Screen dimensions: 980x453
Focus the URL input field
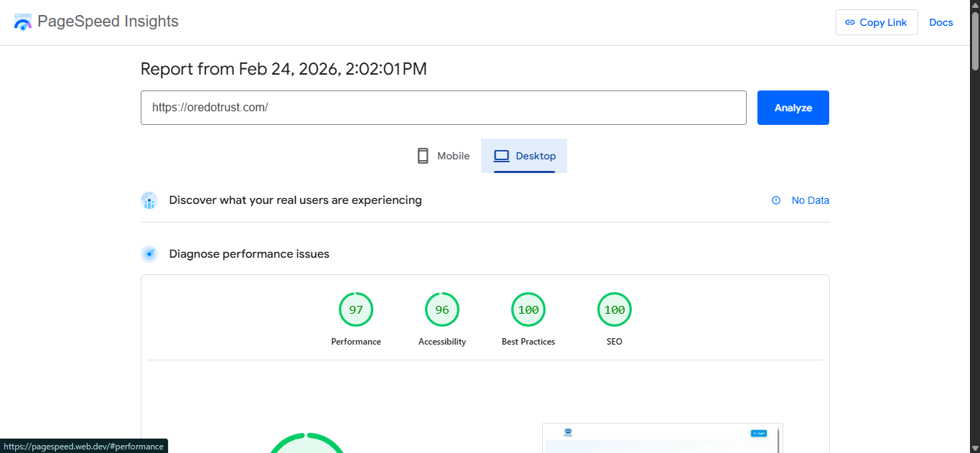pyautogui.click(x=444, y=108)
